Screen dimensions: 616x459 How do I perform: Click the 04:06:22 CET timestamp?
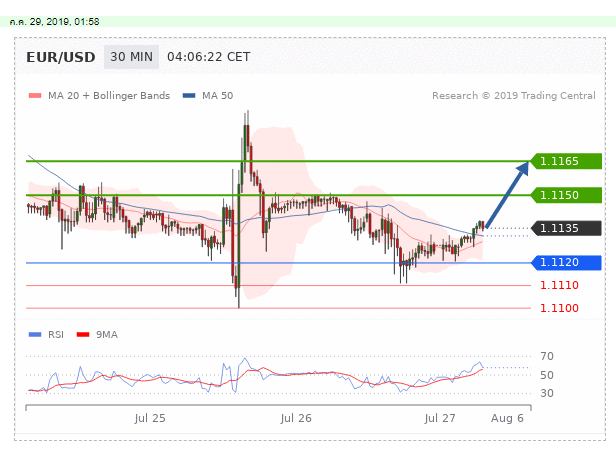pyautogui.click(x=209, y=57)
